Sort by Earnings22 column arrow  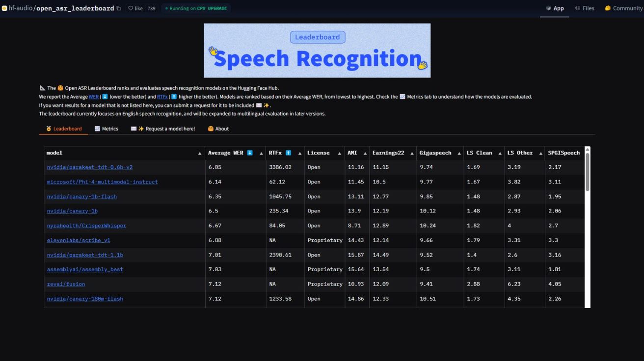(x=411, y=154)
